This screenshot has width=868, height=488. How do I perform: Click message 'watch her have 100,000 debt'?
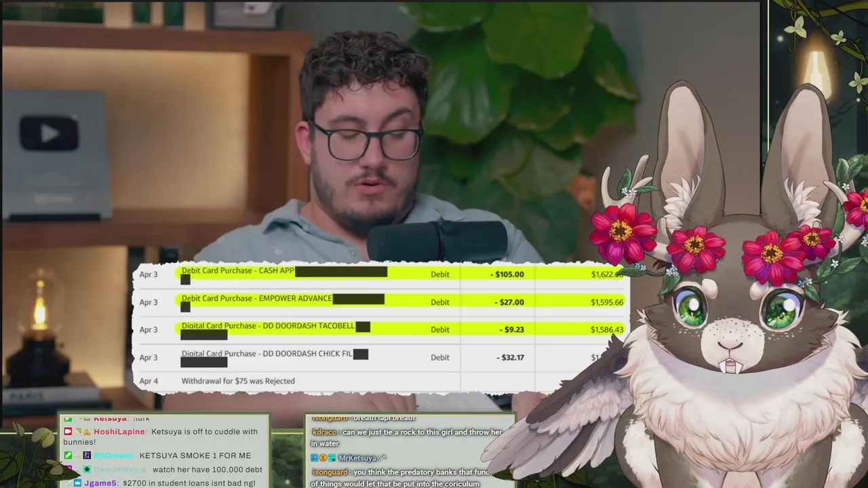208,470
